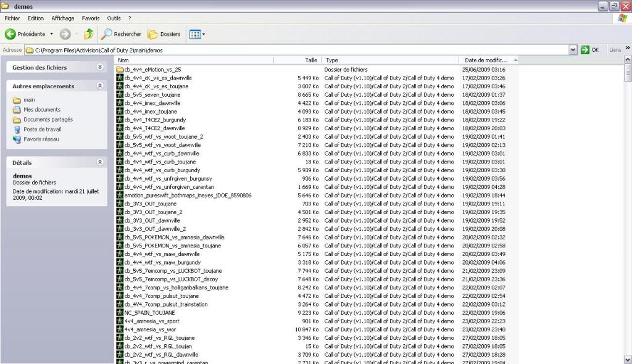Click the Poste de travail computer icon

pos(17,130)
